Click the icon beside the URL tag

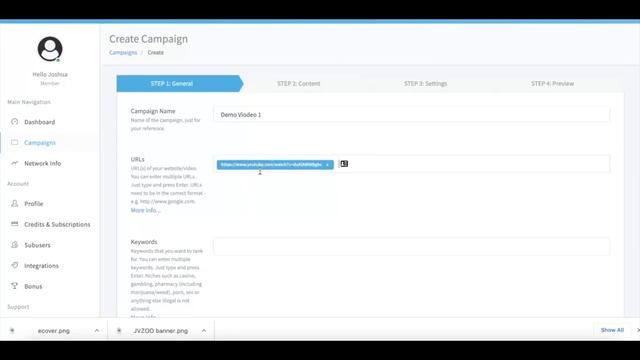(344, 164)
